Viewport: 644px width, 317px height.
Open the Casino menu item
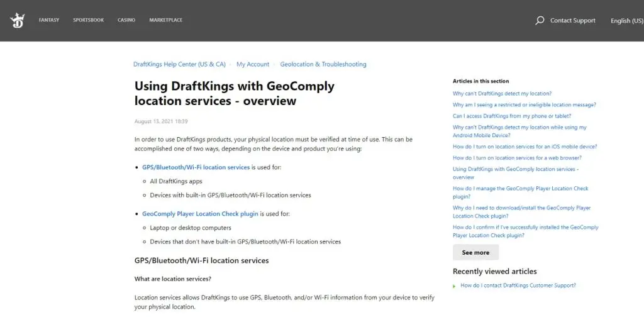click(126, 20)
